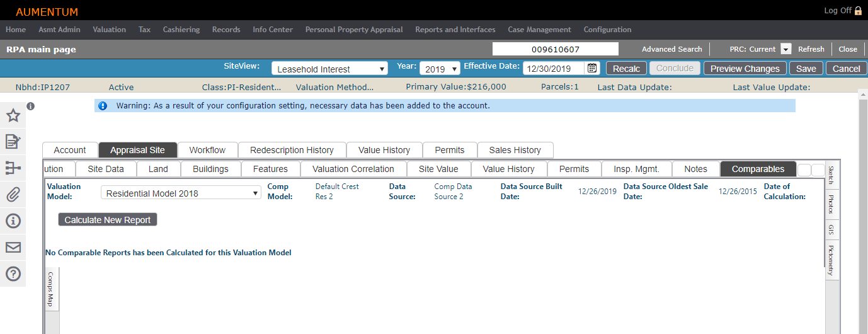Expand the Valuation Model dropdown

181,193
